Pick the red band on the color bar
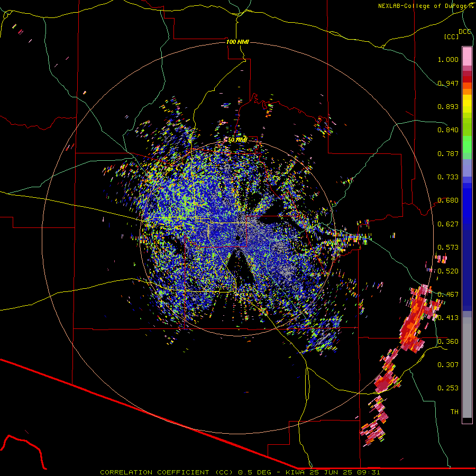Viewport: 476px width, 476px height. pyautogui.click(x=467, y=79)
